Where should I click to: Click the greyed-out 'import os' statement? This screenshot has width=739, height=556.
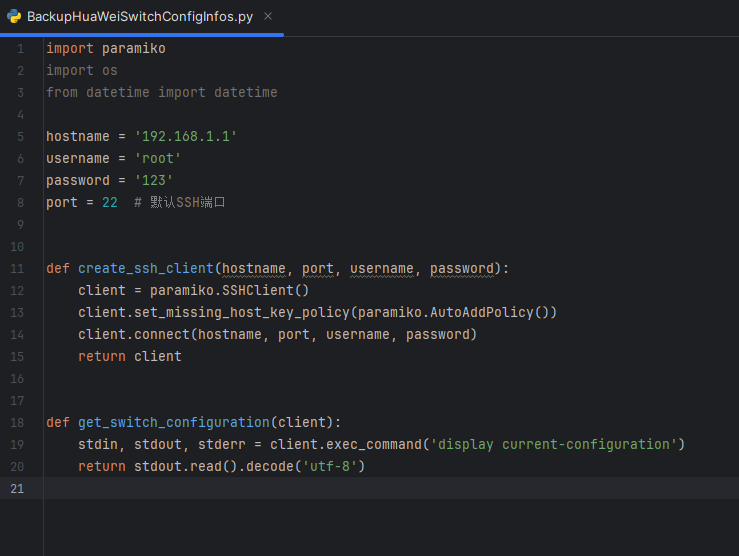(82, 71)
